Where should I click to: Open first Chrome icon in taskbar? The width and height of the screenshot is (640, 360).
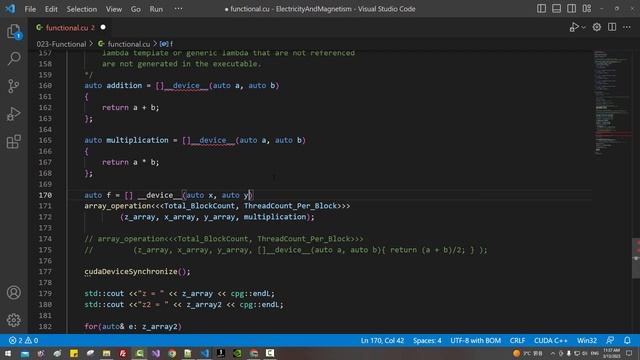(x=172, y=353)
